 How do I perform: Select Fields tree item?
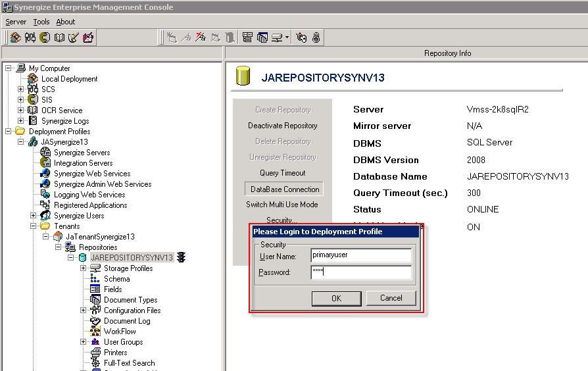[x=113, y=289]
